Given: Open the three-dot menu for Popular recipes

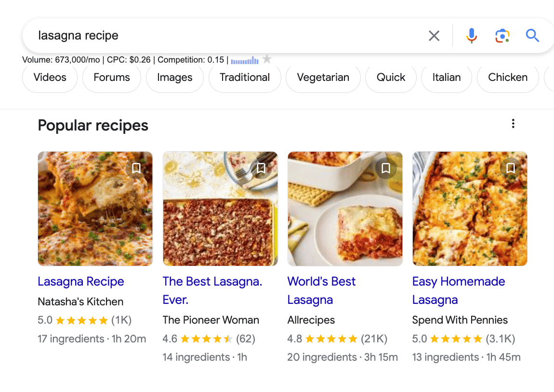Looking at the screenshot, I should pos(513,124).
